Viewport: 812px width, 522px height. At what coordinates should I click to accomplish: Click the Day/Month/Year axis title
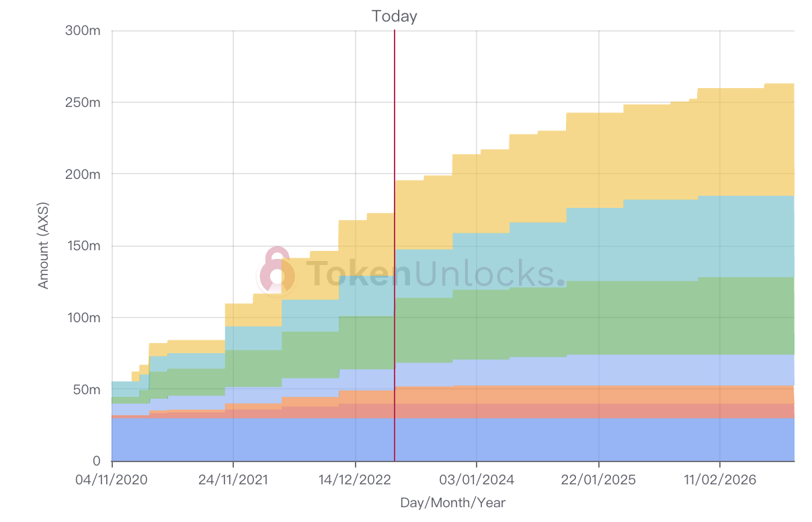click(452, 502)
